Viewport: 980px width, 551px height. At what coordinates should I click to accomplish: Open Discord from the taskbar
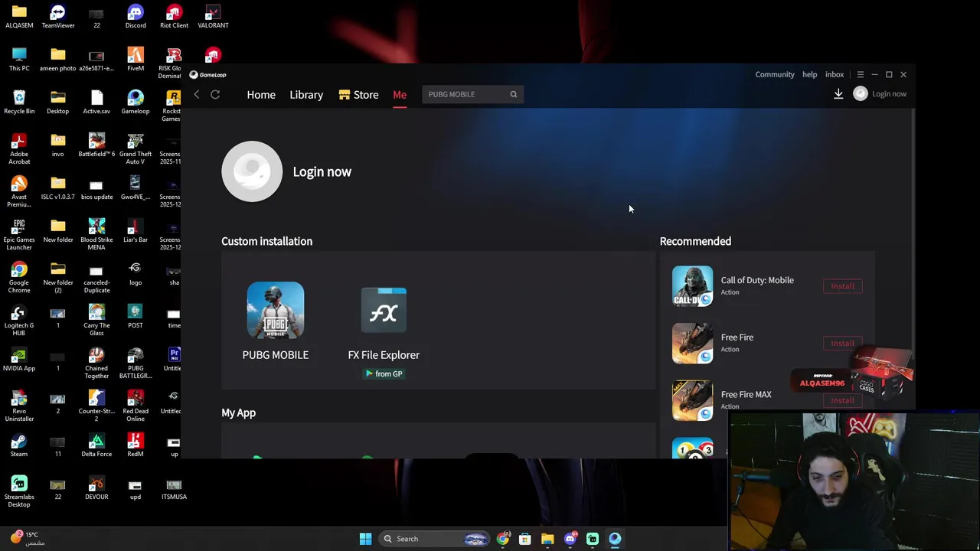click(x=570, y=539)
